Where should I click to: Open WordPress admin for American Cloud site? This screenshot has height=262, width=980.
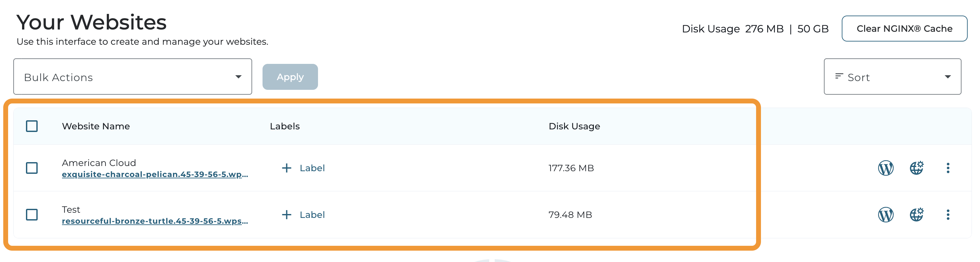tap(885, 168)
